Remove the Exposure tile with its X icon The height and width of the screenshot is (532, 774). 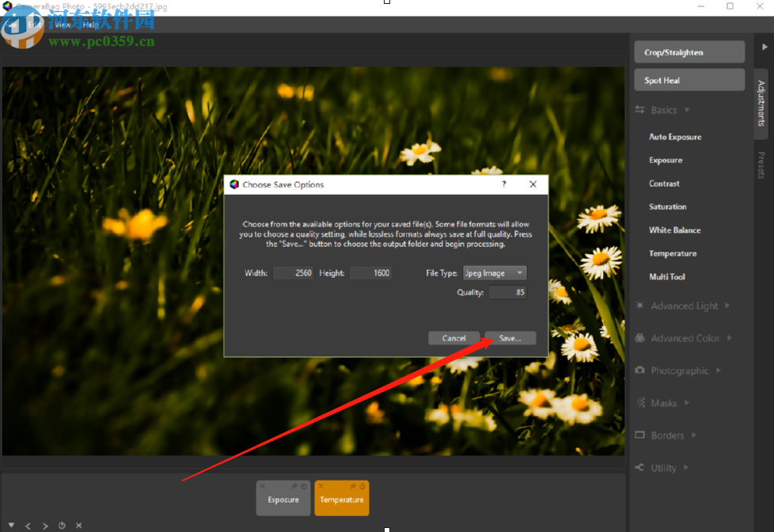coord(262,486)
